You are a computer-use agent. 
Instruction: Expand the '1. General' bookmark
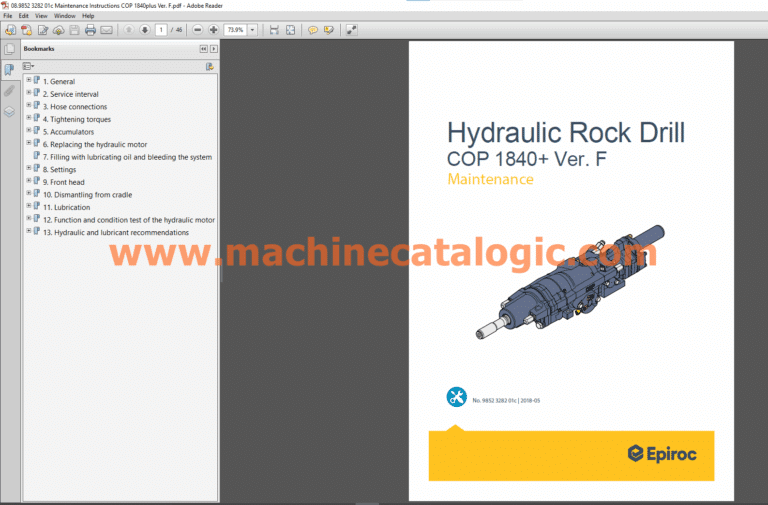click(x=29, y=80)
